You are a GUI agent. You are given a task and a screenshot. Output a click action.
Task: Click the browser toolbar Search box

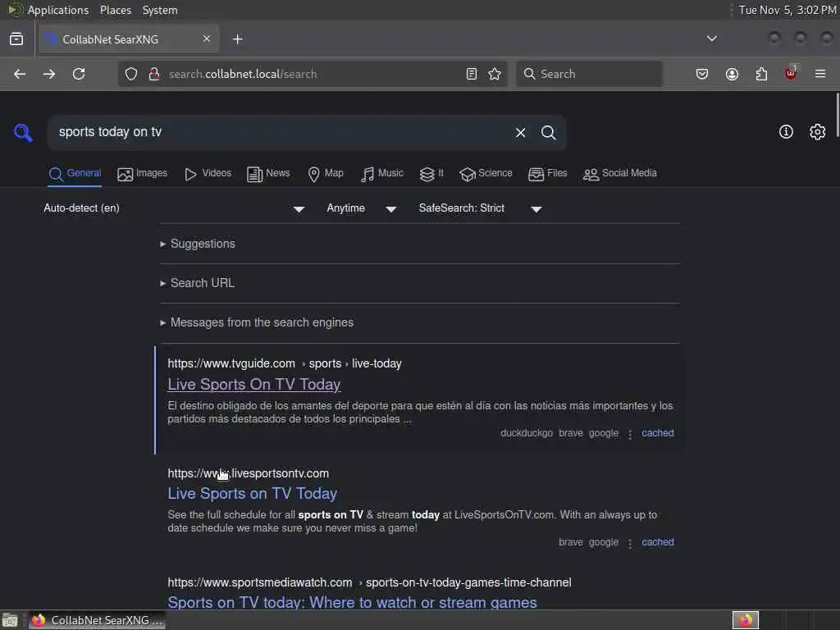click(x=589, y=74)
